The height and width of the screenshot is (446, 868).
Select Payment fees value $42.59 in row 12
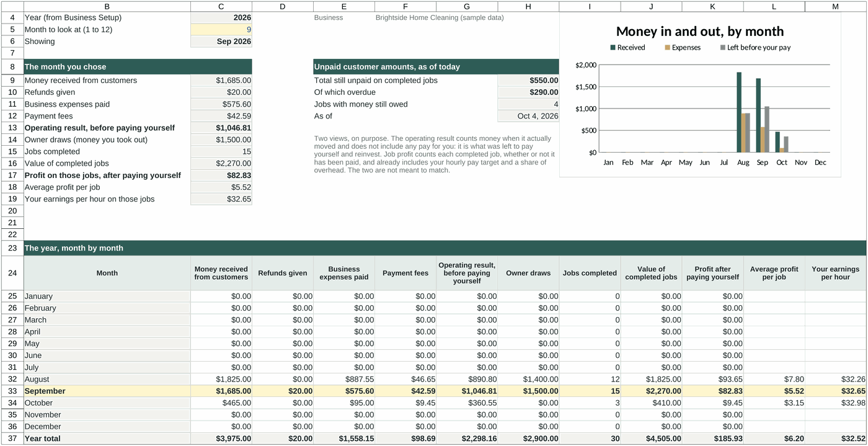point(221,116)
